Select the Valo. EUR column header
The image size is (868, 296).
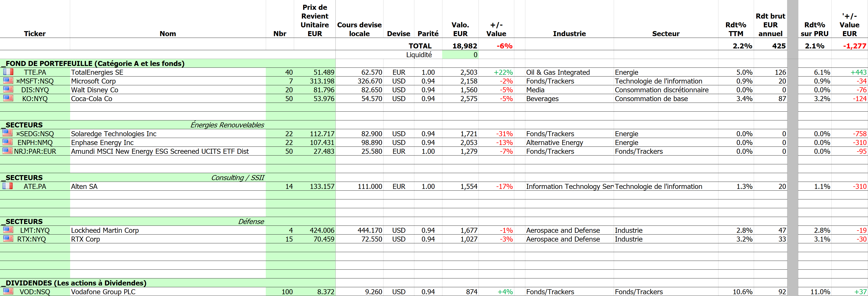460,29
